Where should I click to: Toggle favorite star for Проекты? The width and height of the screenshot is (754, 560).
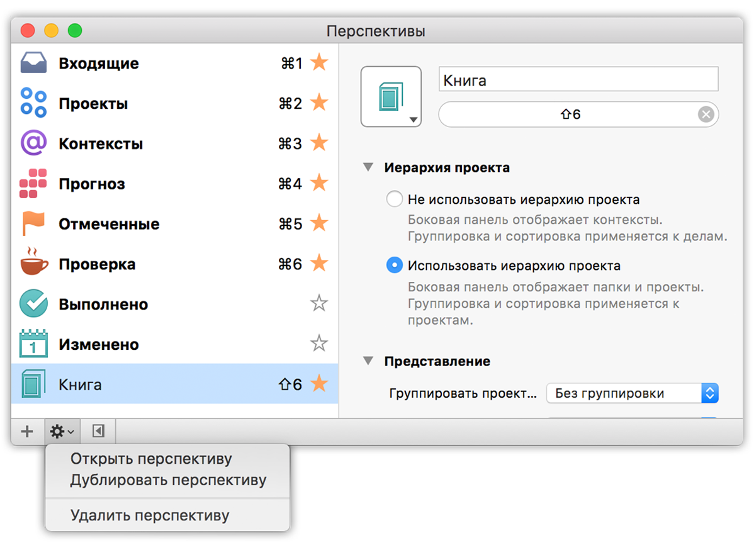319,103
